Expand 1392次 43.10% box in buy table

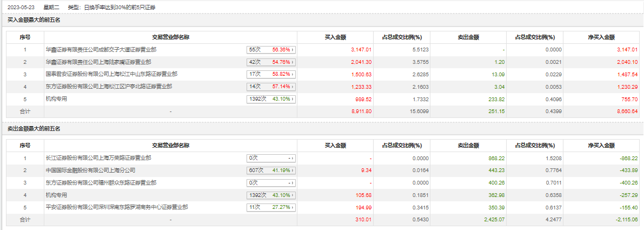[271, 99]
